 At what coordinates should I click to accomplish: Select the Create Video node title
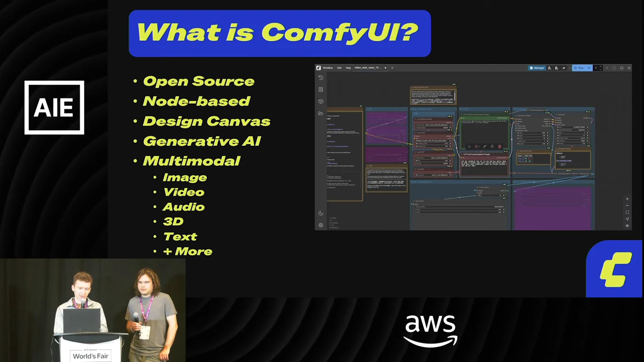(484, 188)
